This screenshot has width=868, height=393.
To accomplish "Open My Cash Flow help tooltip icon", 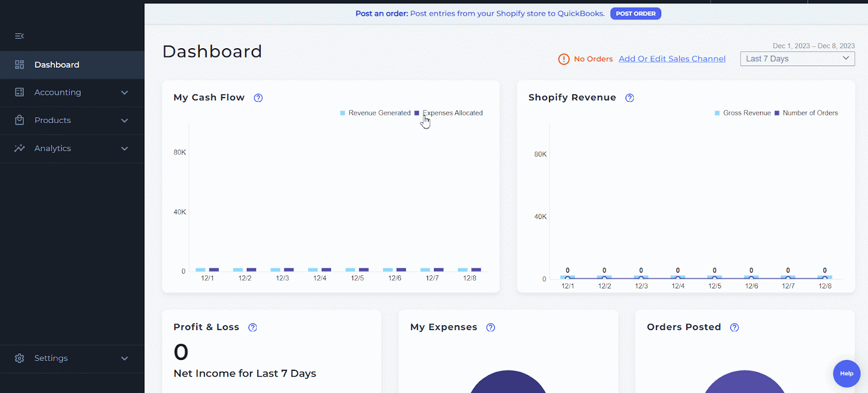I will tap(258, 98).
